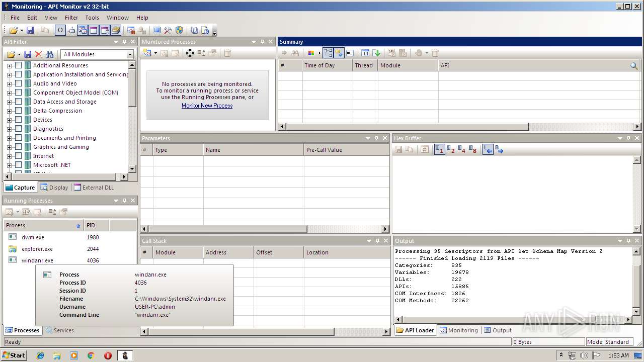Image resolution: width=644 pixels, height=362 pixels.
Task: Check the Additional Resources checkbox
Action: tap(19, 65)
